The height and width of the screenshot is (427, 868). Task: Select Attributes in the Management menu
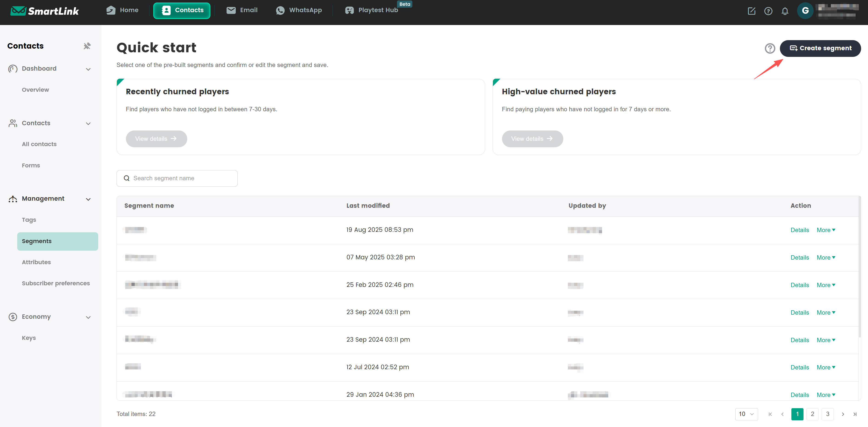[36, 262]
